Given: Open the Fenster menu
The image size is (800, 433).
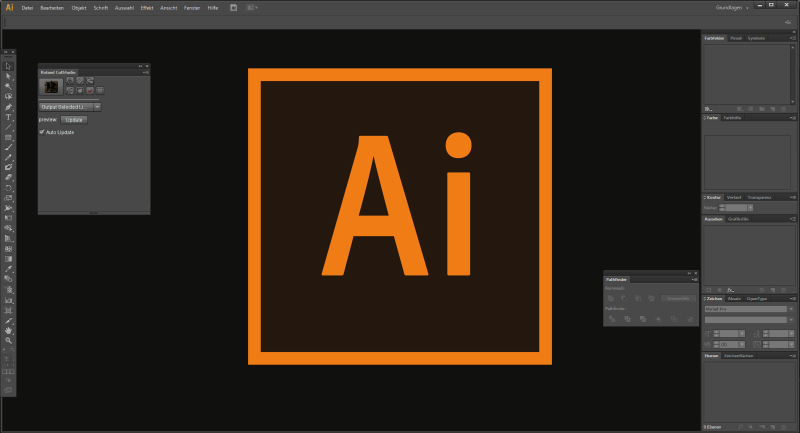Looking at the screenshot, I should (192, 8).
